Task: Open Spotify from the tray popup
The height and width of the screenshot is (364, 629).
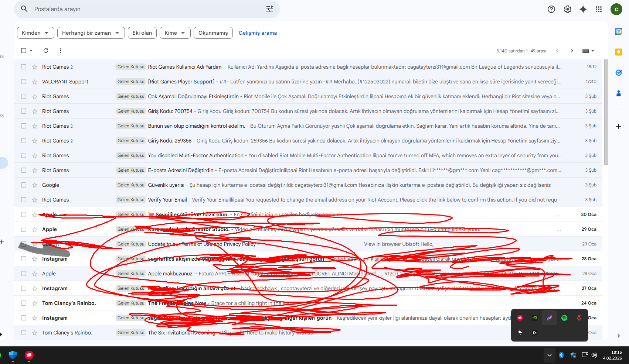Action: tap(564, 318)
